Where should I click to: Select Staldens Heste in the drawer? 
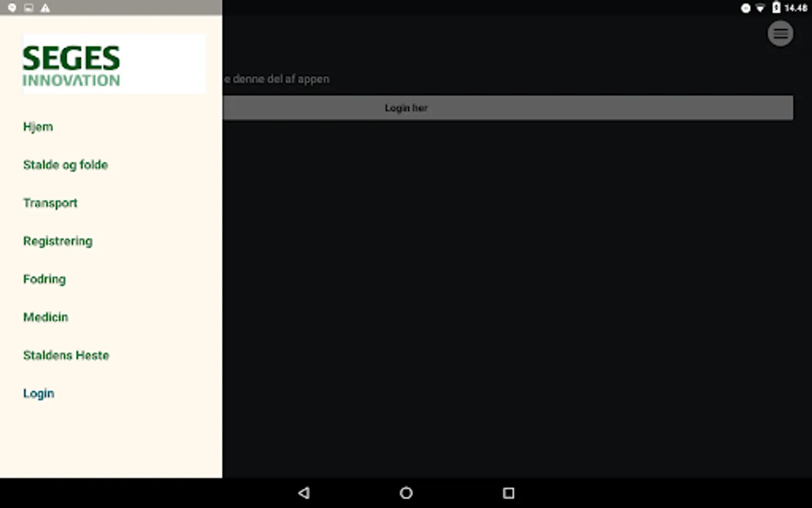point(66,356)
